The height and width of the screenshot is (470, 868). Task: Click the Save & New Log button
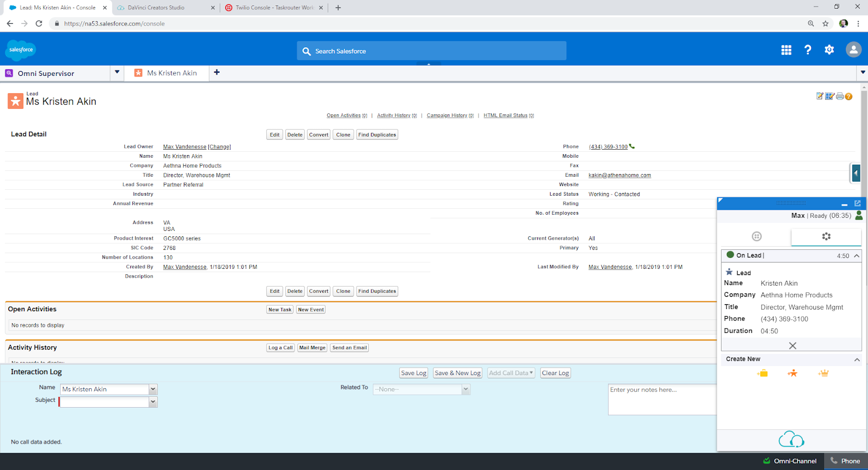click(x=457, y=373)
